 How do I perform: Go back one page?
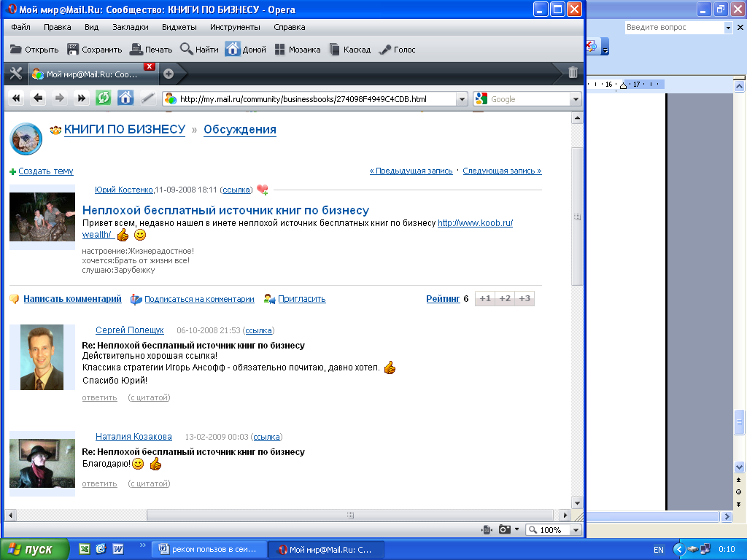(38, 98)
